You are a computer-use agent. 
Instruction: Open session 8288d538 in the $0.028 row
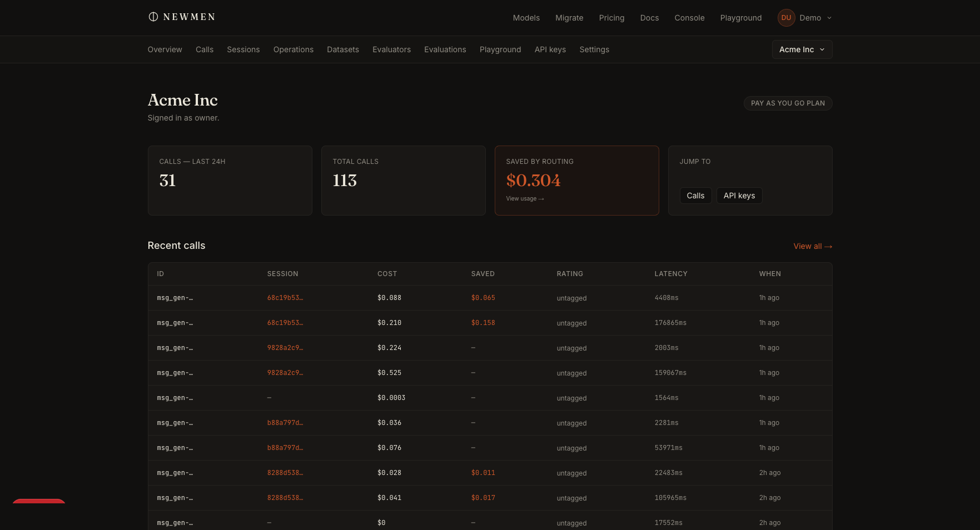point(285,473)
